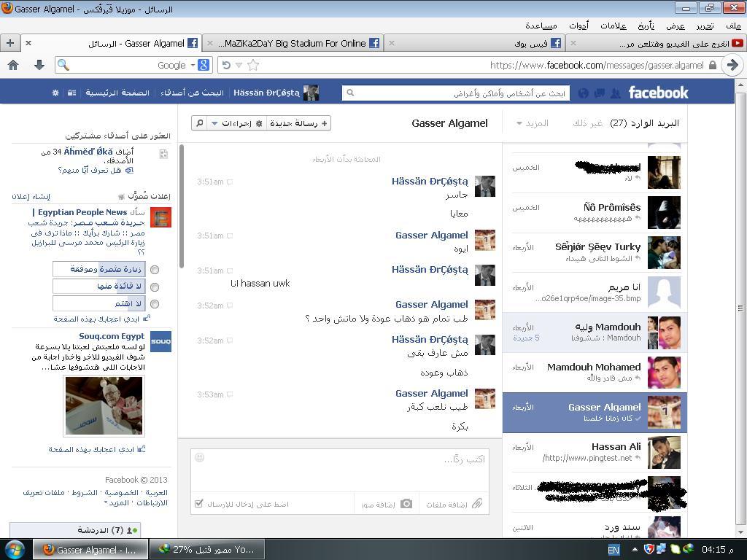Viewport: 747px width, 560px height.
Task: Click the إنشاء إعلان create ad link
Action: click(31, 196)
